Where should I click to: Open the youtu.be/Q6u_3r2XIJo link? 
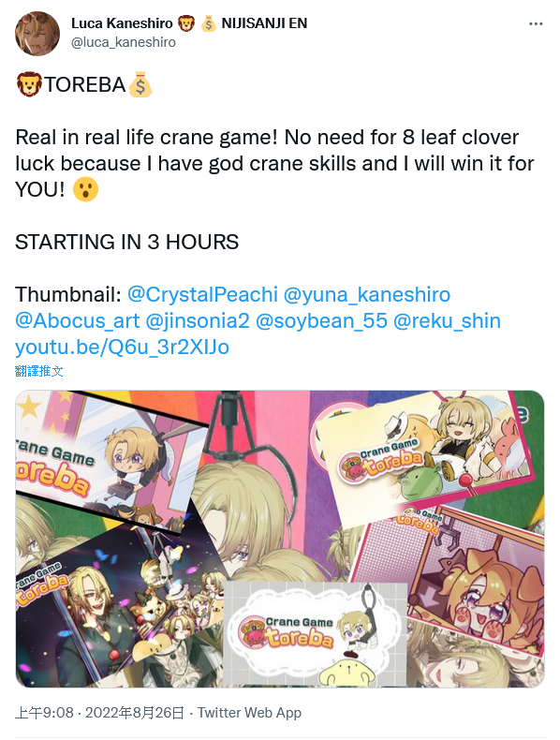(122, 348)
